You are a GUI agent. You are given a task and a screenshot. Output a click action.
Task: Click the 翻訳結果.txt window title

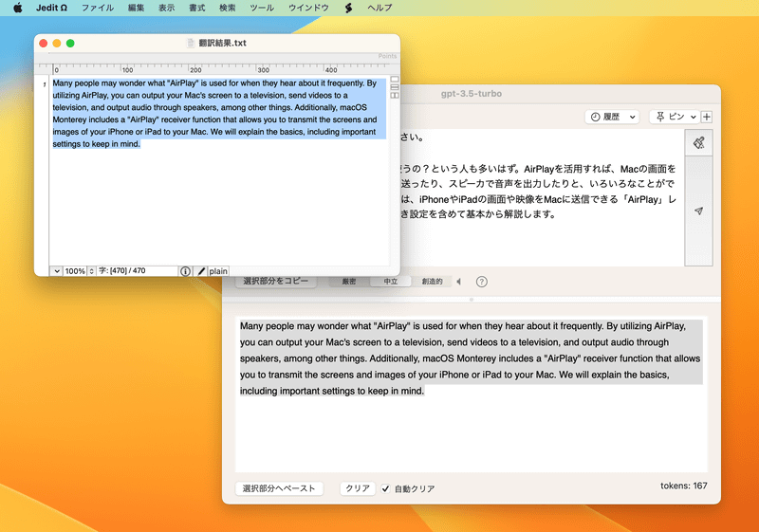click(222, 43)
